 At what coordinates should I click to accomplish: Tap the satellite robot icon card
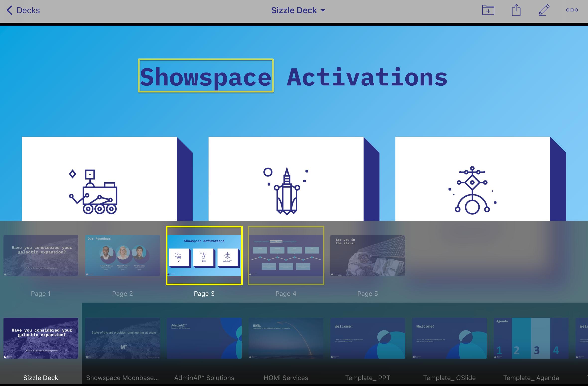480,179
